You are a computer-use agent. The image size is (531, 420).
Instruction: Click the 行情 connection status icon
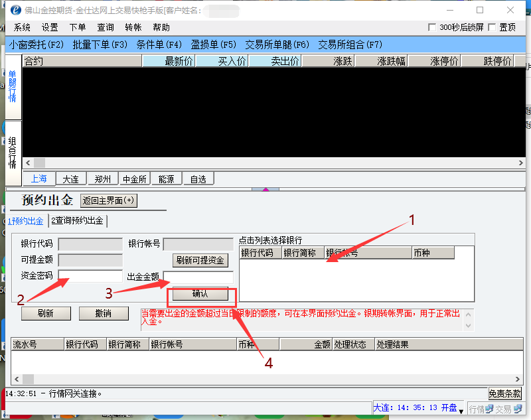[489, 409]
